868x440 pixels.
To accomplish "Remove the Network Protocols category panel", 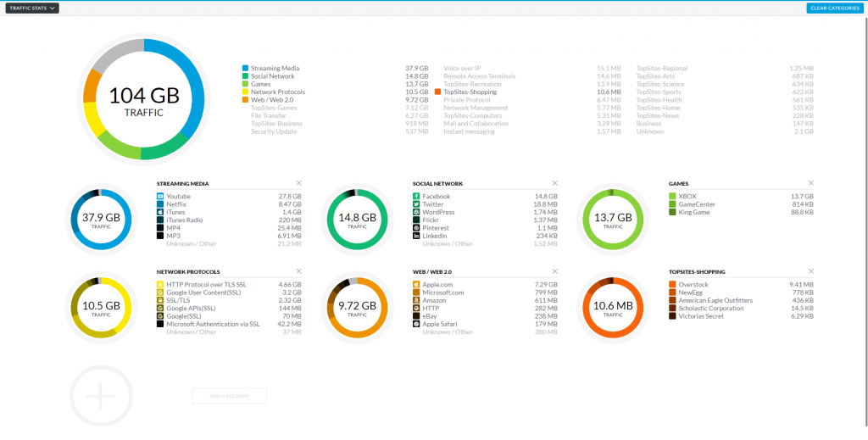I will click(x=298, y=271).
